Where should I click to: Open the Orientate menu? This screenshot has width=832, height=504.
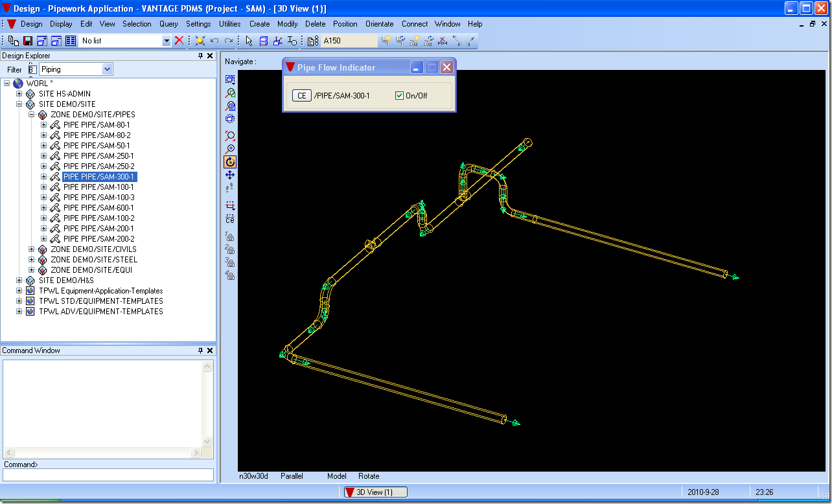379,24
